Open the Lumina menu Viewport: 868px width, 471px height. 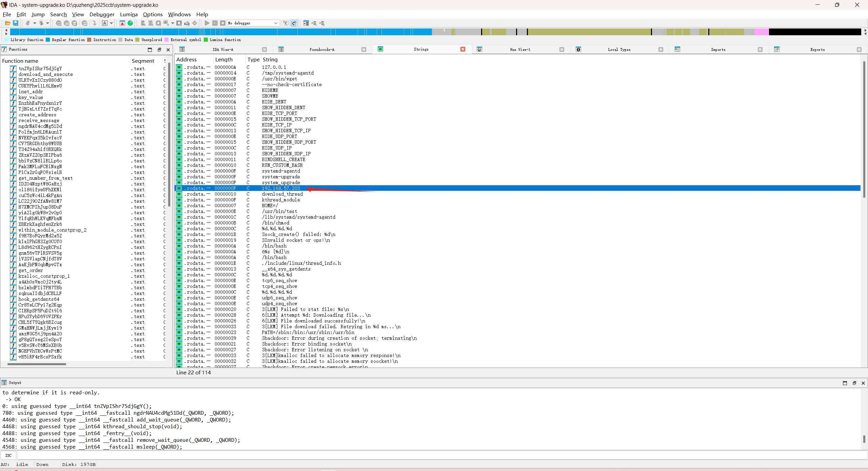click(x=129, y=14)
